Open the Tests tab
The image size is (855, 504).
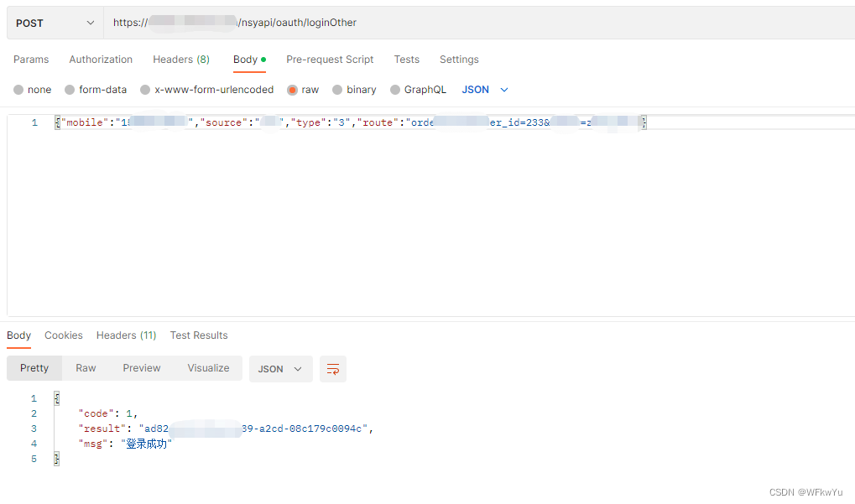pyautogui.click(x=406, y=60)
